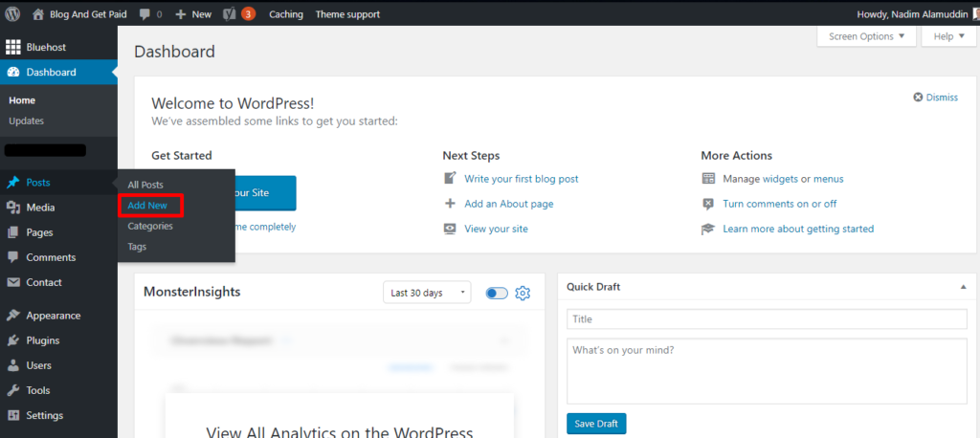Follow the View your site link
The image size is (980, 438).
point(497,229)
